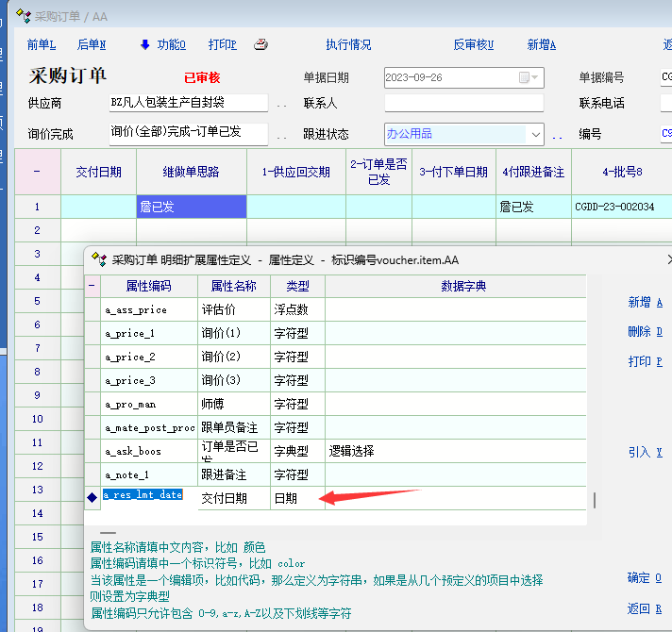Image resolution: width=672 pixels, height=632 pixels.
Task: Click the lookup dots next to 供应商
Action: 281,104
